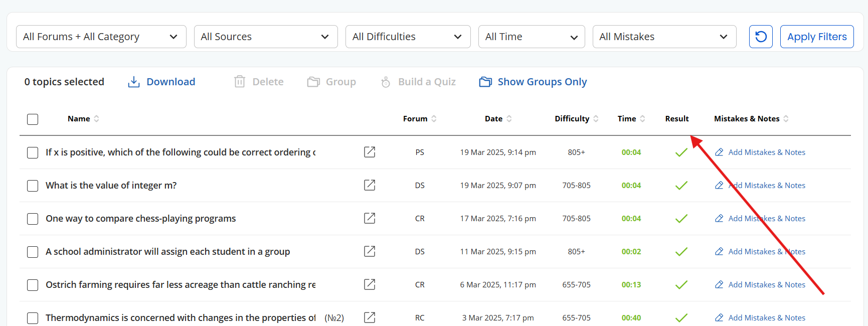Click pencil icon in school administrator row
Viewport: 868px width, 326px height.
[719, 251]
